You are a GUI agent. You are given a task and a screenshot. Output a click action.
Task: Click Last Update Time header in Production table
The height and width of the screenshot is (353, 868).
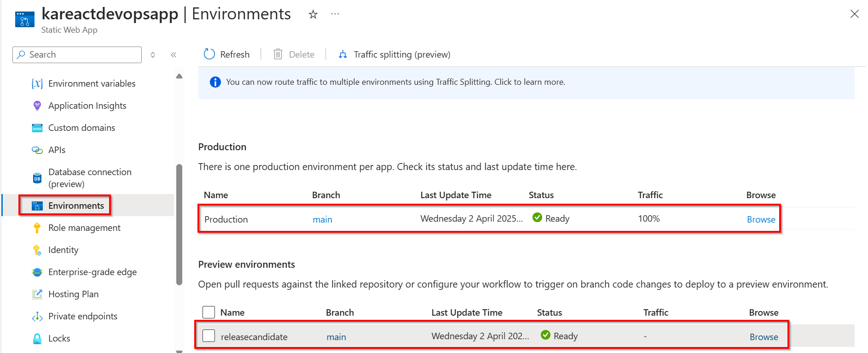pyautogui.click(x=456, y=195)
